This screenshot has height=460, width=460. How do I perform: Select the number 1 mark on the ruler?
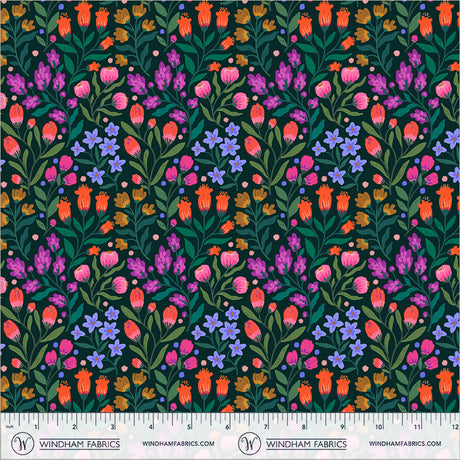[x=36, y=427]
